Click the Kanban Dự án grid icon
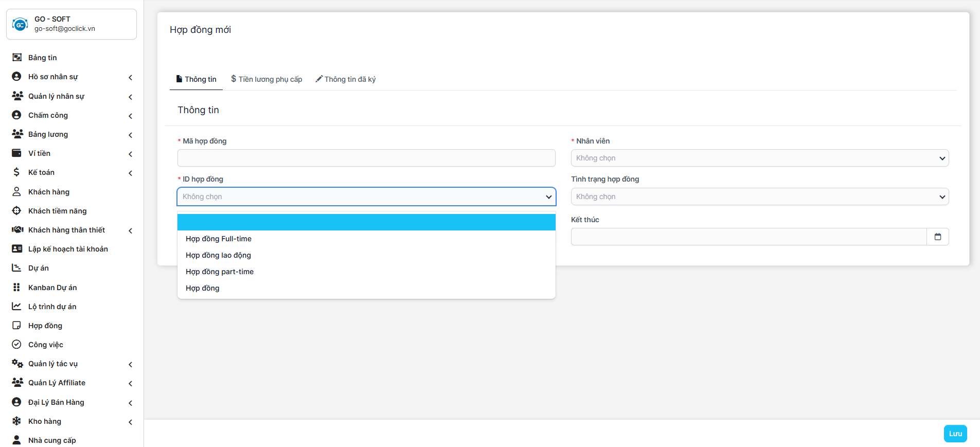 (16, 288)
